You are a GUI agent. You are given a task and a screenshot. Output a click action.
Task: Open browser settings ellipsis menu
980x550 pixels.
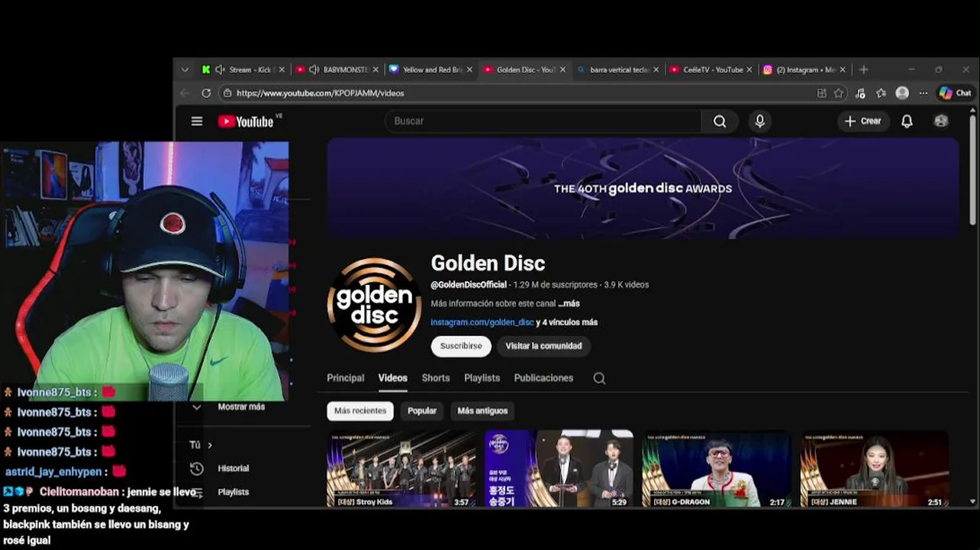[924, 93]
